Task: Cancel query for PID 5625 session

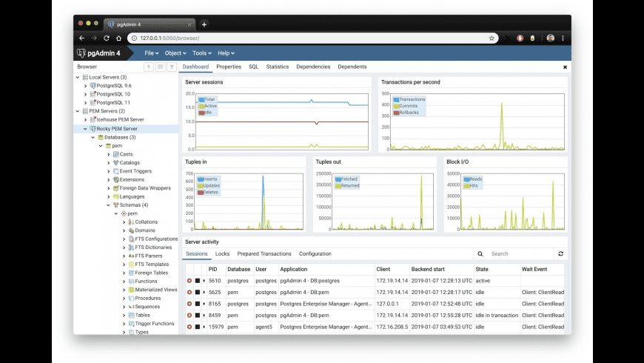Action: 198,293
